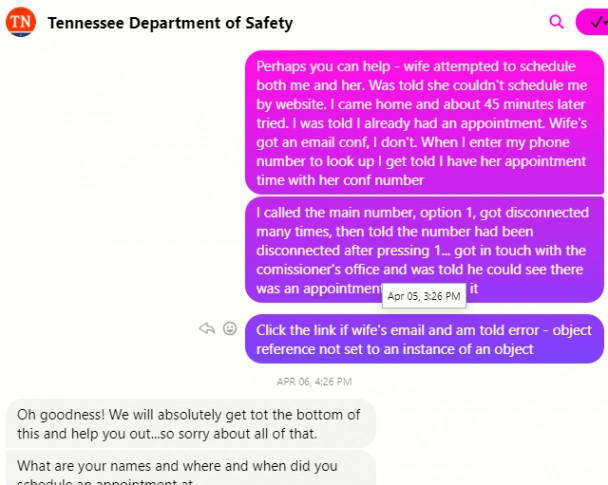Viewport: 608px width, 485px height.
Task: Open Tennessee Department of Safety conversation title
Action: tap(170, 23)
